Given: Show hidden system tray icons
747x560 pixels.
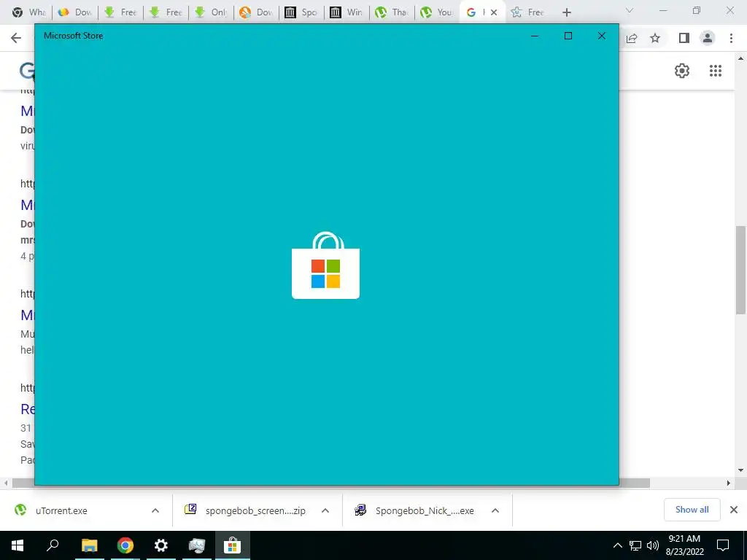Looking at the screenshot, I should [617, 545].
